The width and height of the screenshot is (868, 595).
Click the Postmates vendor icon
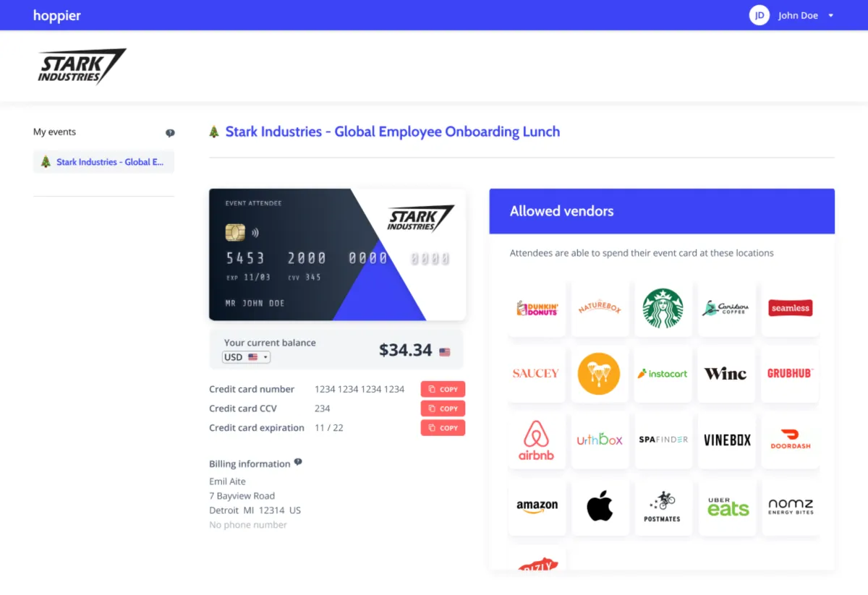[x=663, y=506]
